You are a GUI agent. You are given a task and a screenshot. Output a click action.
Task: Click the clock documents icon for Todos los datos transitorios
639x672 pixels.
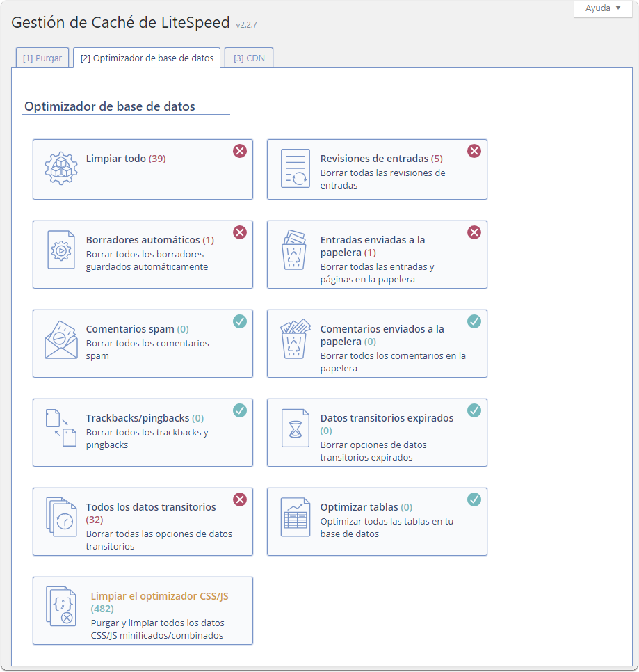click(61, 517)
